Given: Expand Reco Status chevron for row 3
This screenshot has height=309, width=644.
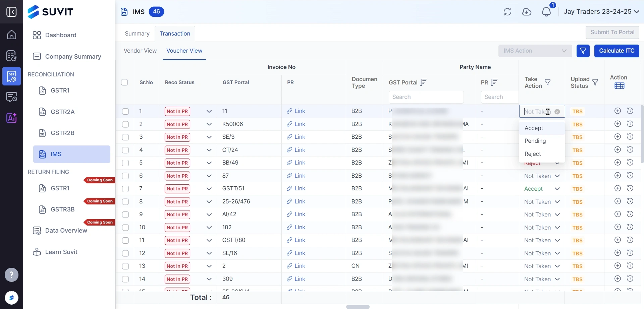Looking at the screenshot, I should 209,137.
